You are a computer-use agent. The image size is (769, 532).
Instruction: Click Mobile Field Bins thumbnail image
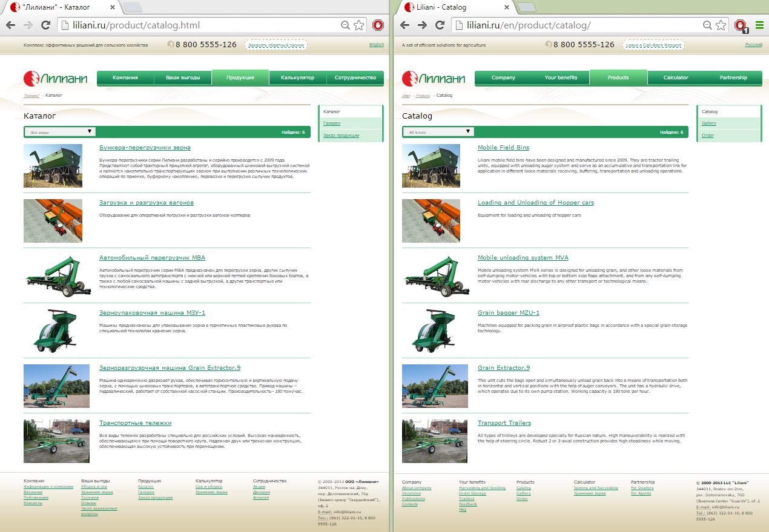click(431, 166)
